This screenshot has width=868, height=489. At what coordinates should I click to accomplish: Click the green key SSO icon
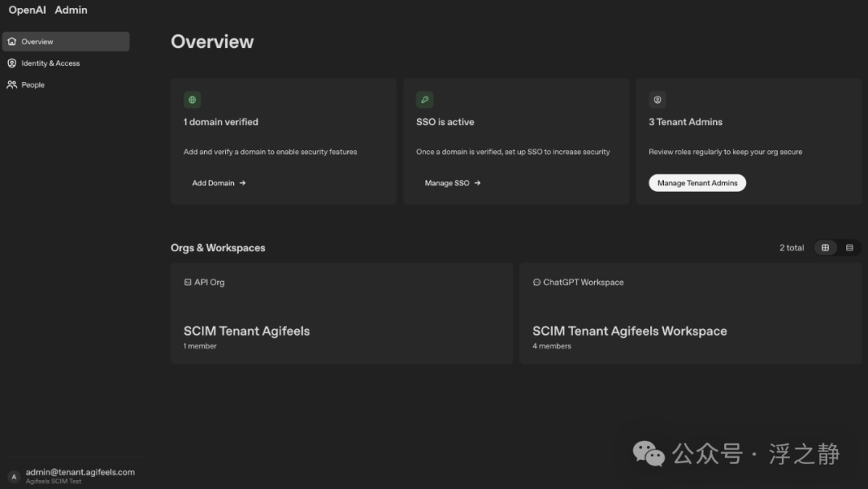[x=424, y=100]
